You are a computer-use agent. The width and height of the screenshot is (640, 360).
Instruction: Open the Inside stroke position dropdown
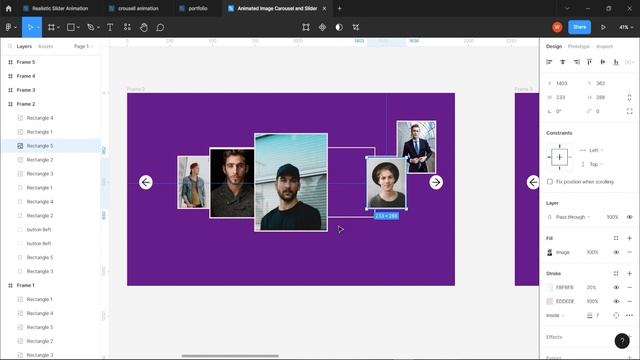(x=555, y=315)
